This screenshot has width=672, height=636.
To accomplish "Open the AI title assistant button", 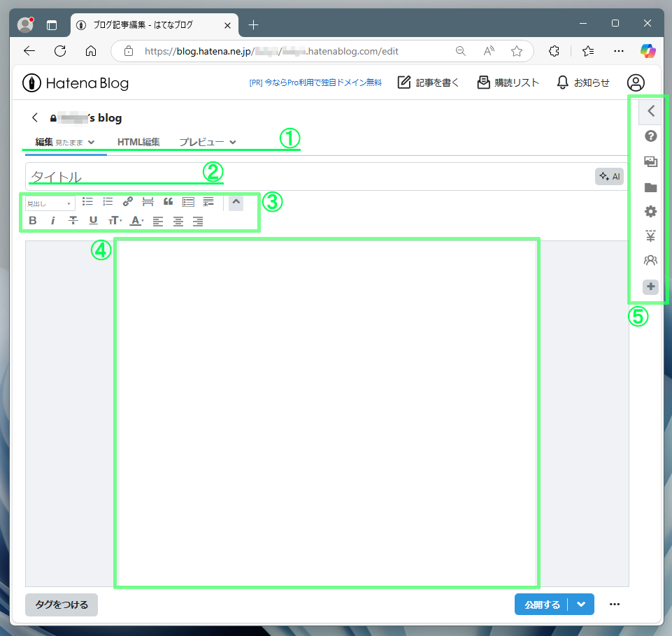I will [x=609, y=176].
